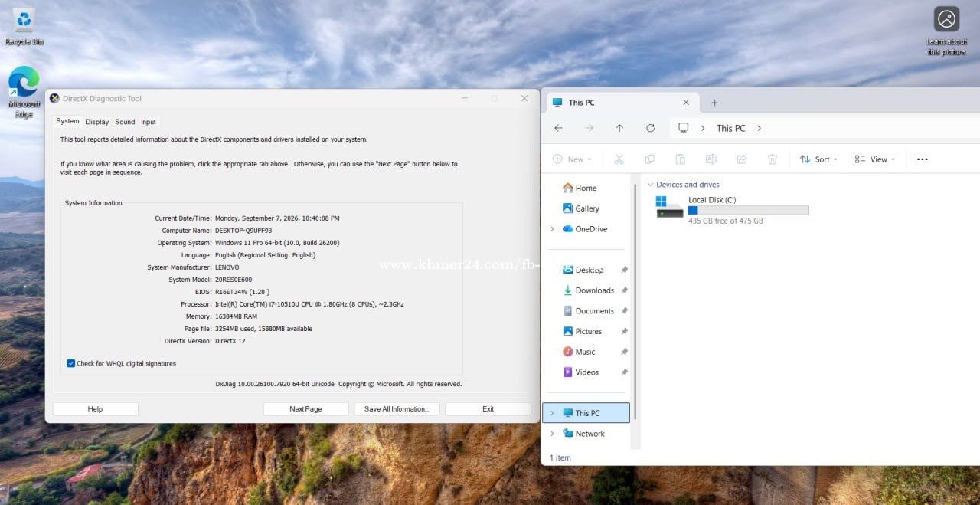Switch to the Sound tab in DxDiag
The image size is (980, 505).
(125, 122)
